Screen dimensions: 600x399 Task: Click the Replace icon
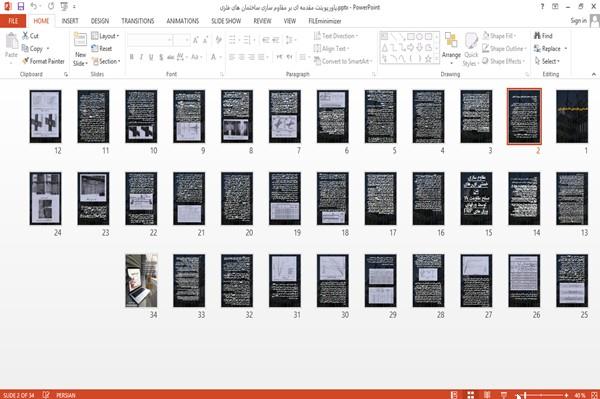(537, 49)
